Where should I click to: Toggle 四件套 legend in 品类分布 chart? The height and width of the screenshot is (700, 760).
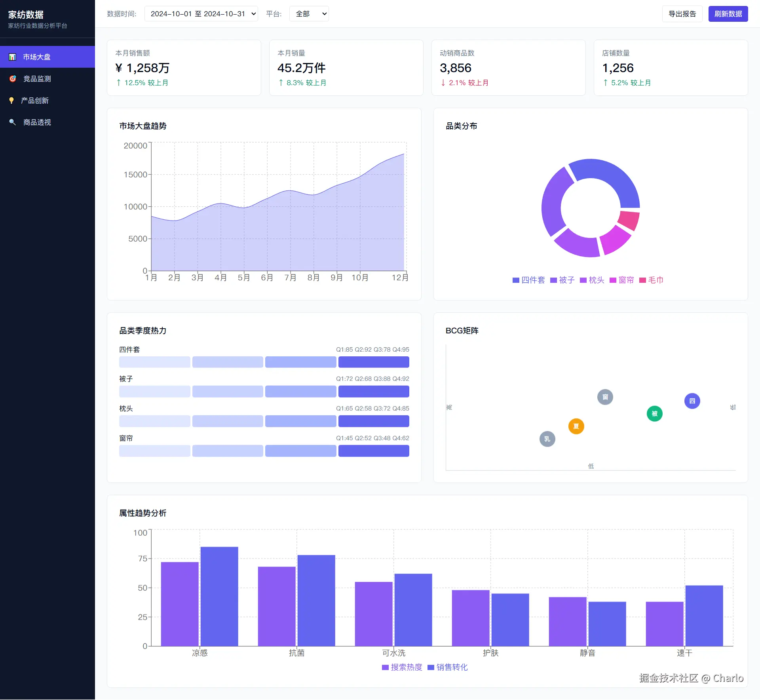528,280
